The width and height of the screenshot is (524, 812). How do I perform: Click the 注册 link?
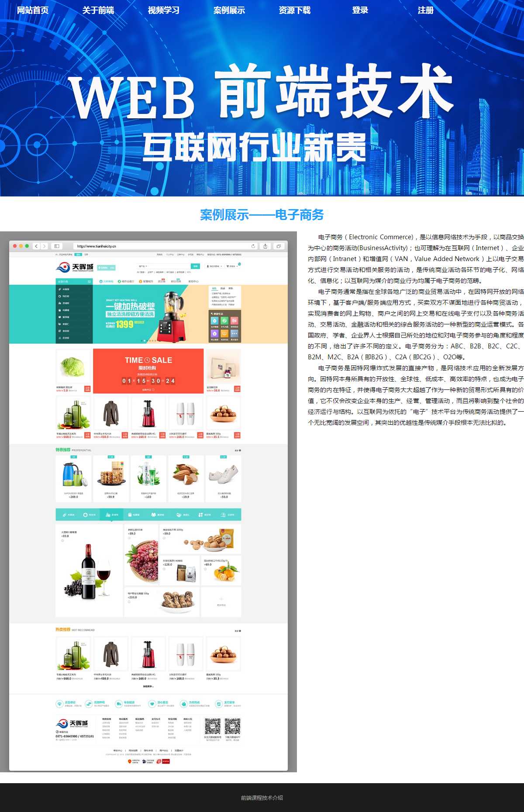coord(426,10)
